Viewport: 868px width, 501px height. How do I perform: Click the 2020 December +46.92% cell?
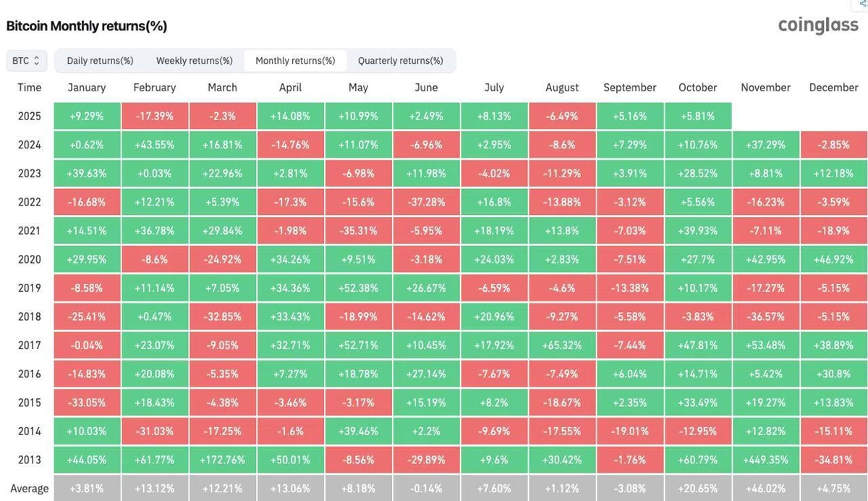coord(834,259)
